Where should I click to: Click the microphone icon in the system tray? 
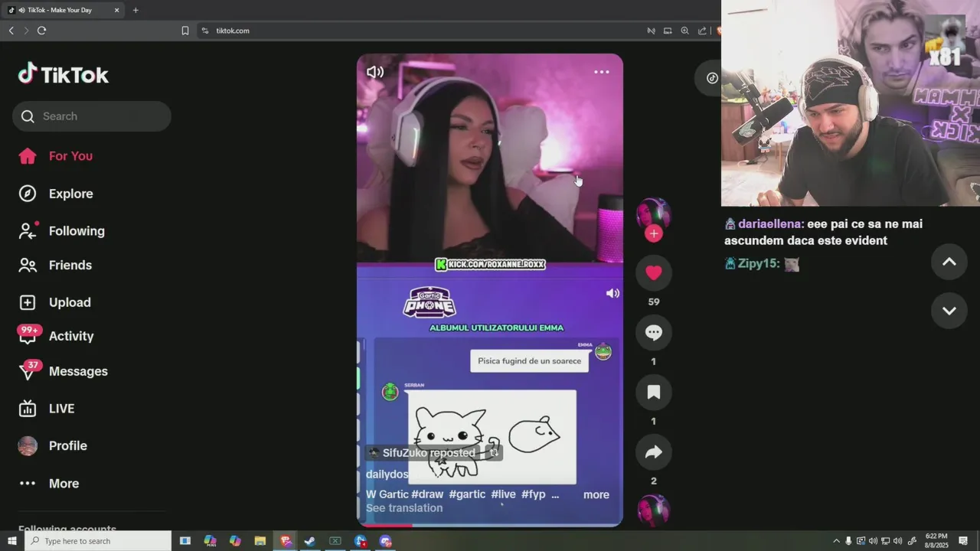pyautogui.click(x=848, y=541)
